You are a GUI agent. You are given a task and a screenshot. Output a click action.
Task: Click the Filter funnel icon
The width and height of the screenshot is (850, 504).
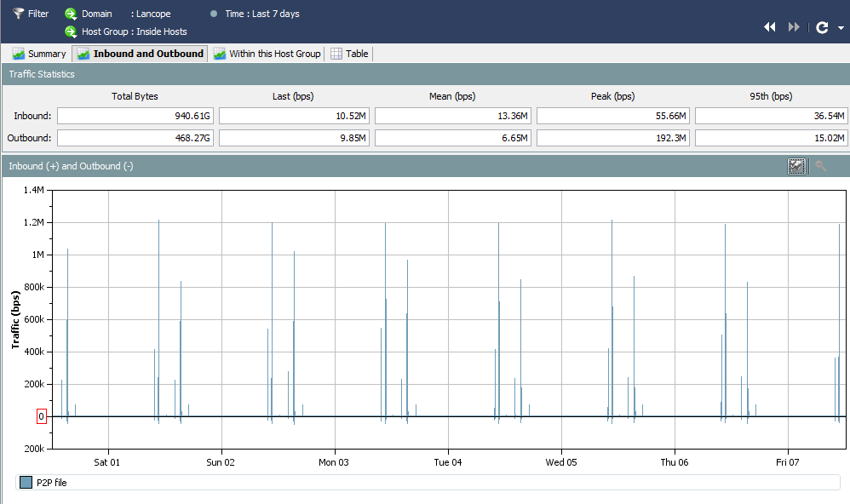click(x=19, y=14)
